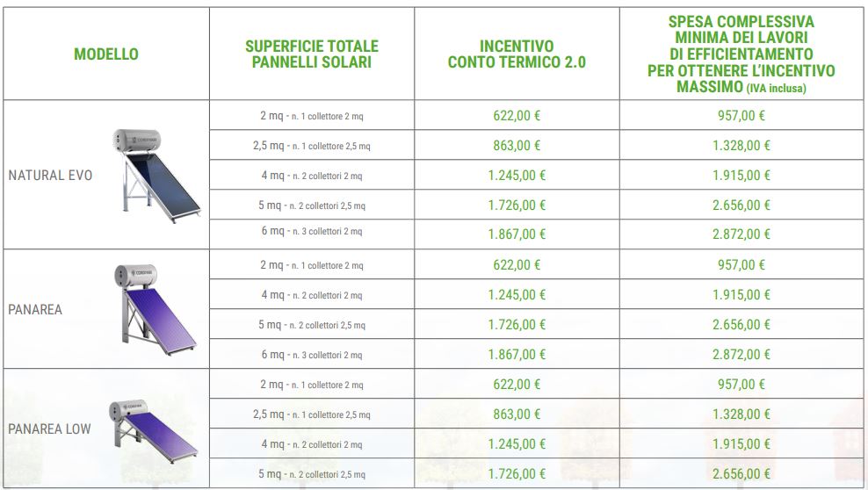868x490 pixels.
Task: Click Panarea Low 2 mq surface cell
Action: click(312, 385)
